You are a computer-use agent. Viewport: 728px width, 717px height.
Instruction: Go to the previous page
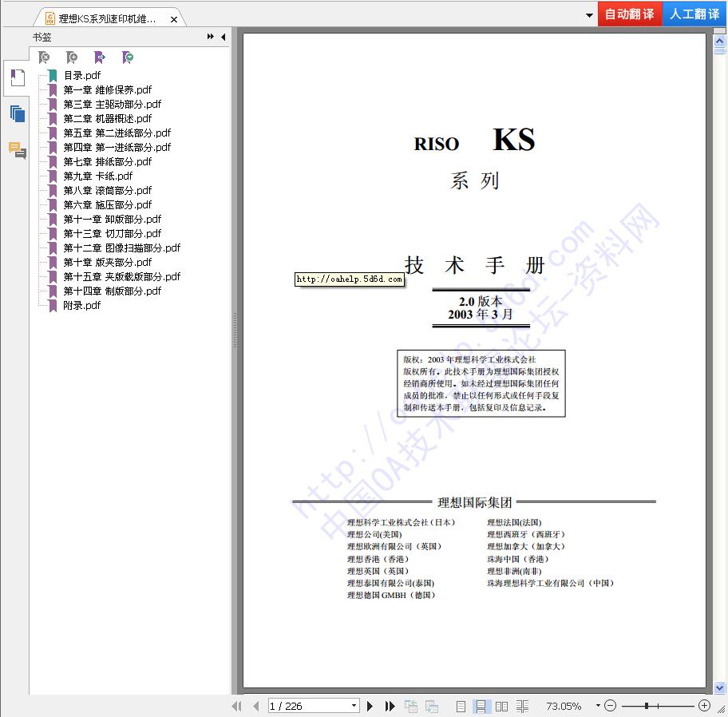click(255, 707)
